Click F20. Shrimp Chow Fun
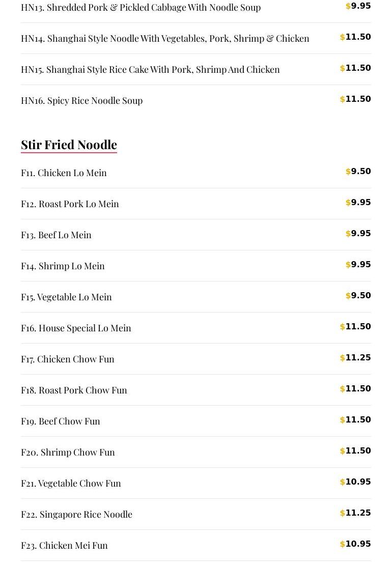Viewport: 392px width, 565px height. coord(68,452)
